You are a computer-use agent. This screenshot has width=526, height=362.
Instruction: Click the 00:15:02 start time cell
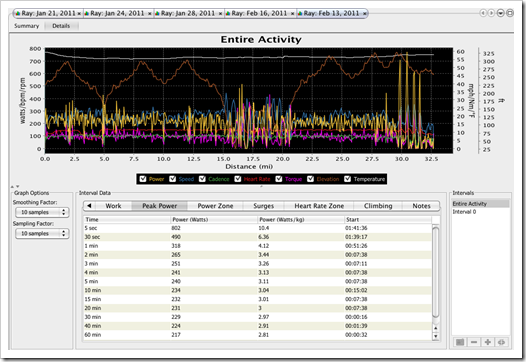coord(356,290)
